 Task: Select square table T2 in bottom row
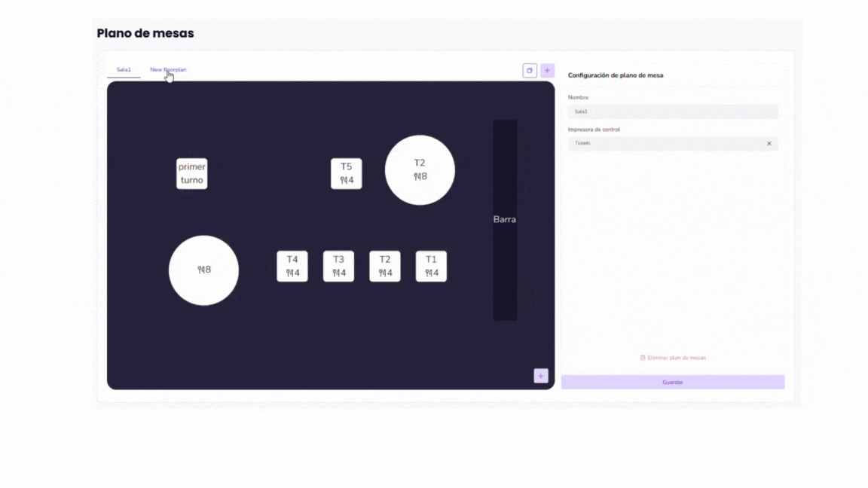[x=385, y=267]
